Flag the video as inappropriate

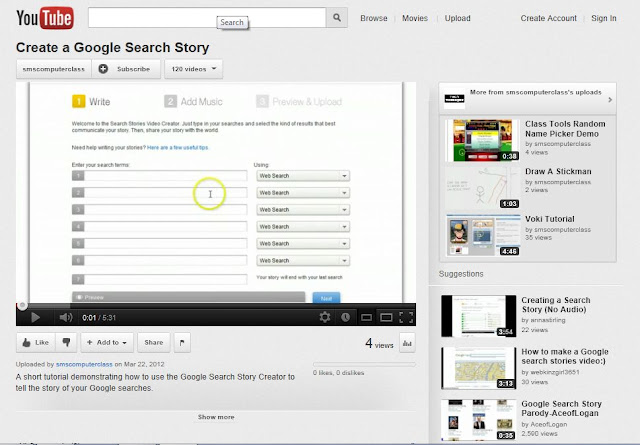[182, 343]
